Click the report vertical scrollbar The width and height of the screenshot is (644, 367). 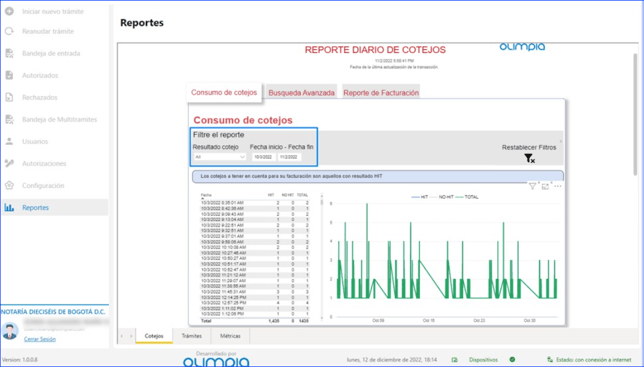[x=635, y=115]
